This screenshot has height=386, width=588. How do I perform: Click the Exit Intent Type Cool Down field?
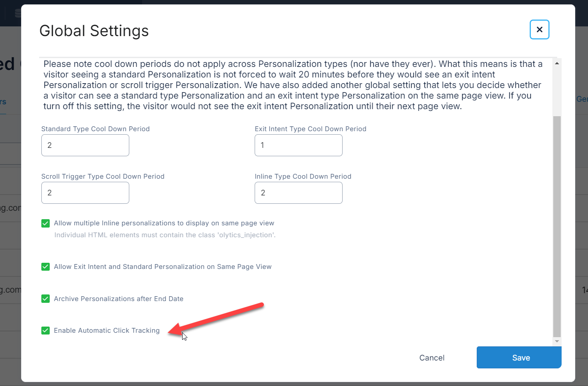pos(298,145)
